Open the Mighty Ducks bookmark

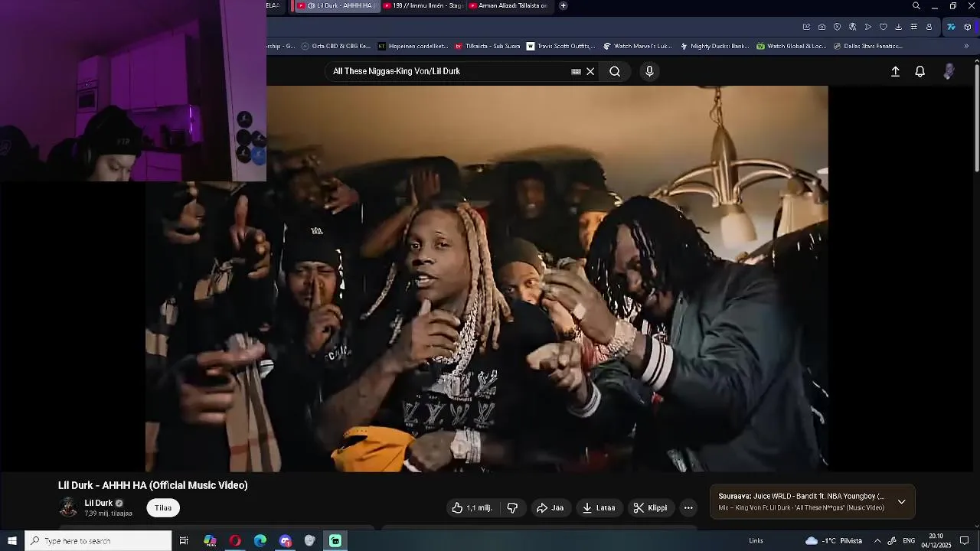coord(714,46)
